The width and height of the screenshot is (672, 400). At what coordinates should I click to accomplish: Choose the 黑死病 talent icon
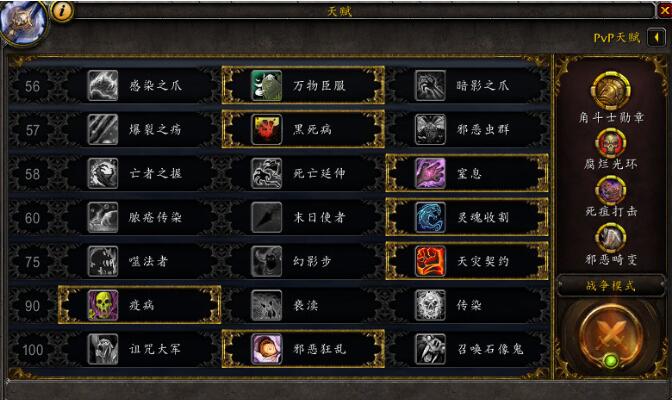pyautogui.click(x=267, y=129)
